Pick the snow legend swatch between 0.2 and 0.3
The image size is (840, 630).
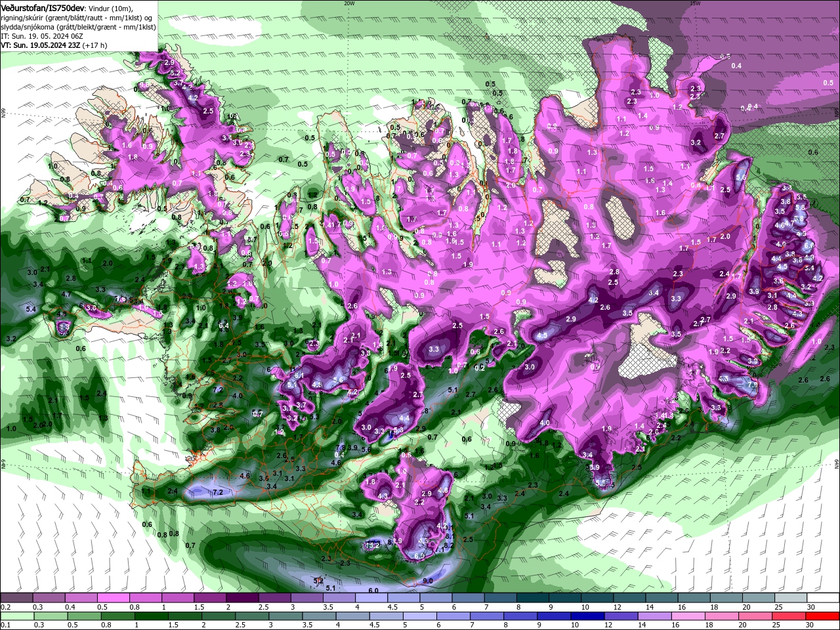click(16, 598)
